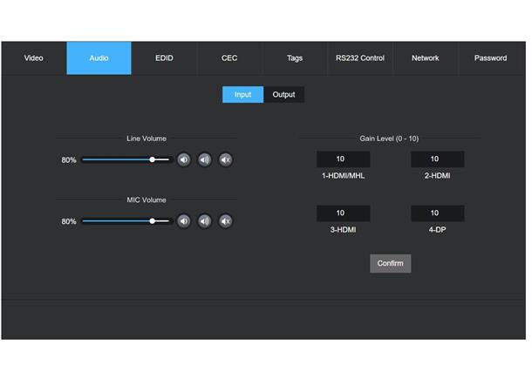Lower the Line Volume with volume-down icon
The height and width of the screenshot is (392, 532).
pos(183,159)
